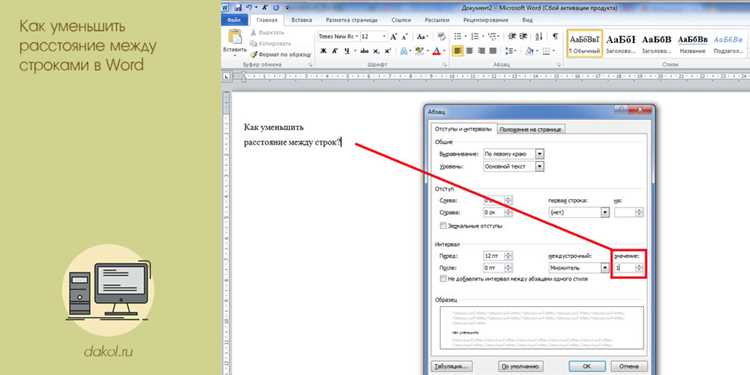Open the File (Файл) tab
This screenshot has height=375, width=750.
(x=235, y=20)
